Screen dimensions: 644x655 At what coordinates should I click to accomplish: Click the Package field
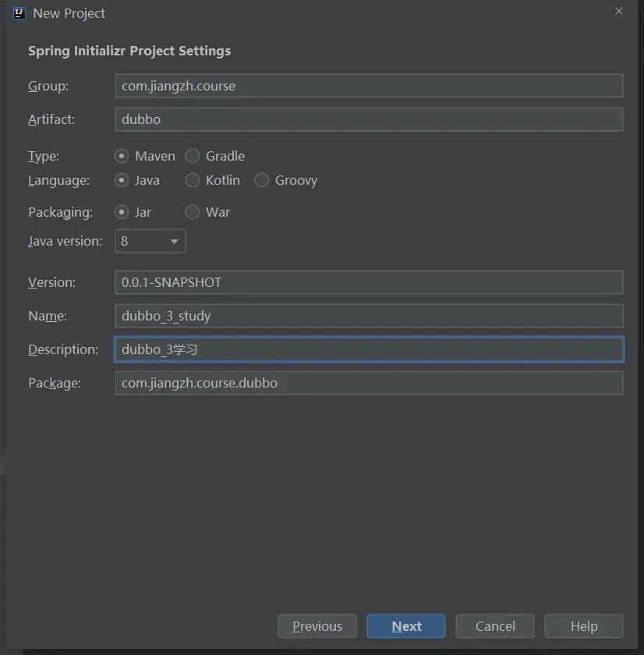tap(368, 383)
